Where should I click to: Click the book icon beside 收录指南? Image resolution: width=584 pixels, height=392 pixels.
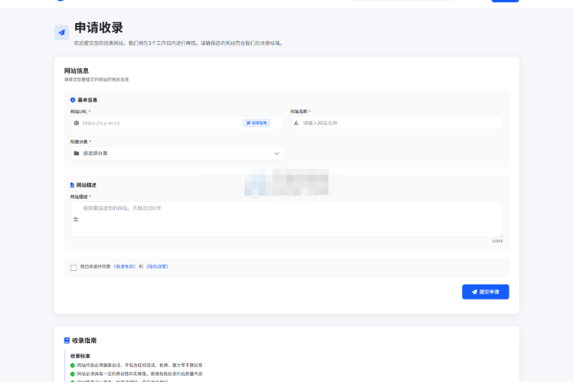coord(67,340)
